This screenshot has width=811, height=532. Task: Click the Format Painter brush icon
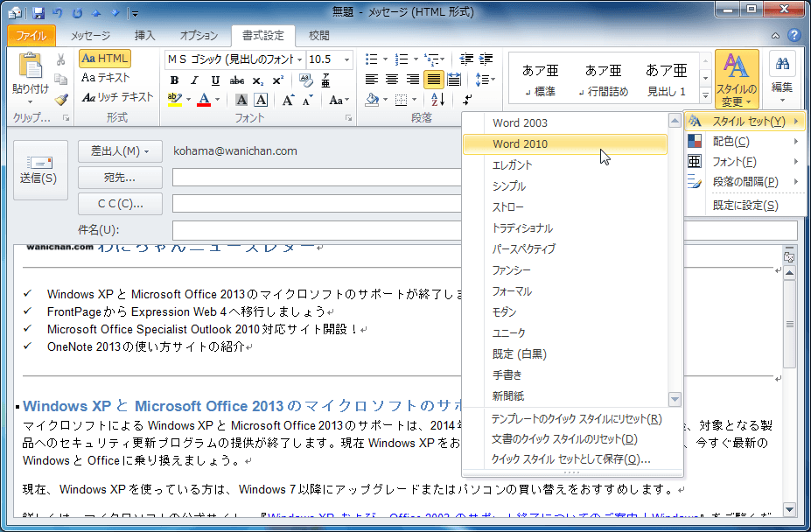pos(61,100)
